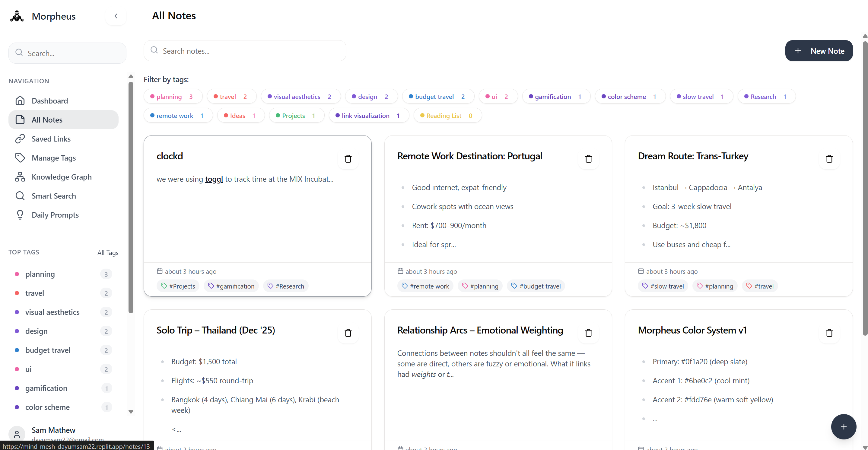The width and height of the screenshot is (868, 450).
Task: Click trash icon on Portugal note
Action: [588, 159]
